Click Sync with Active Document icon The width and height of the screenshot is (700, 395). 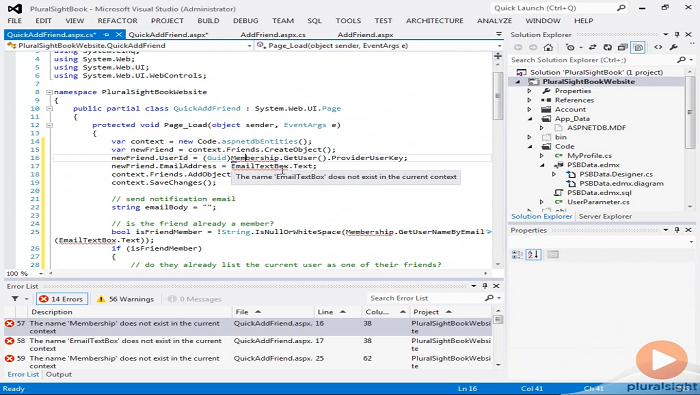592,47
